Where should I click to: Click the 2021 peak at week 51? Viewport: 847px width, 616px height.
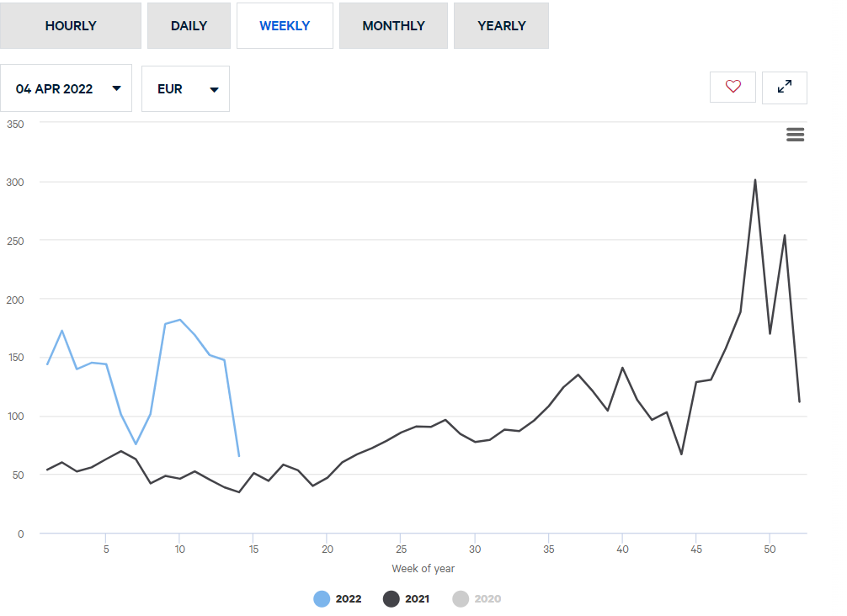coord(785,236)
